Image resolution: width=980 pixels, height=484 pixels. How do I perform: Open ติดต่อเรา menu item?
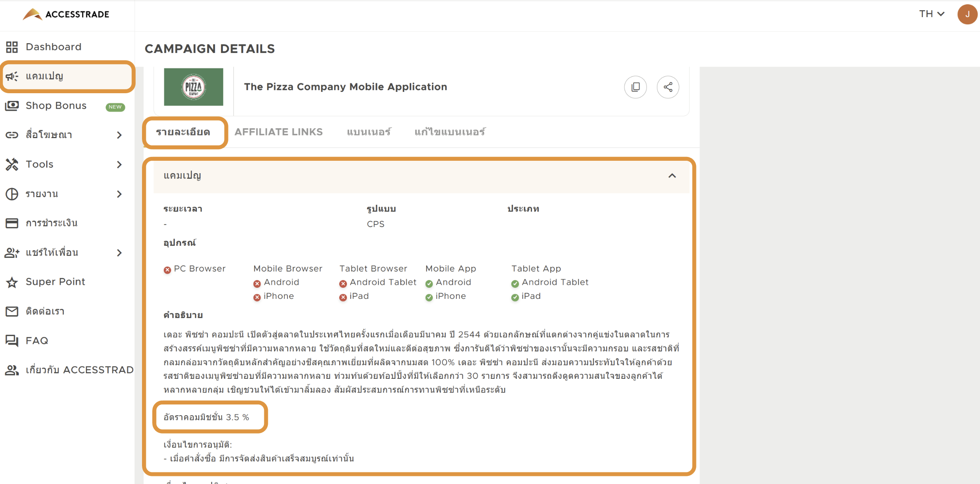tap(45, 311)
